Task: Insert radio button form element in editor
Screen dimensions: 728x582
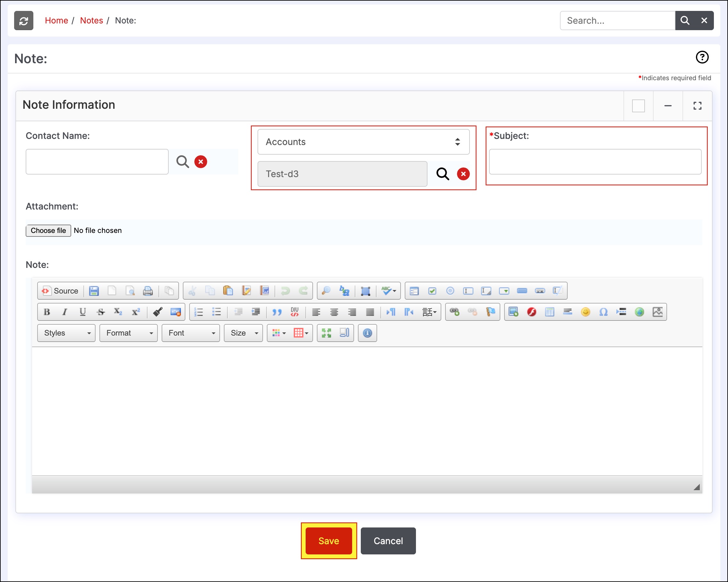Action: [x=450, y=291]
